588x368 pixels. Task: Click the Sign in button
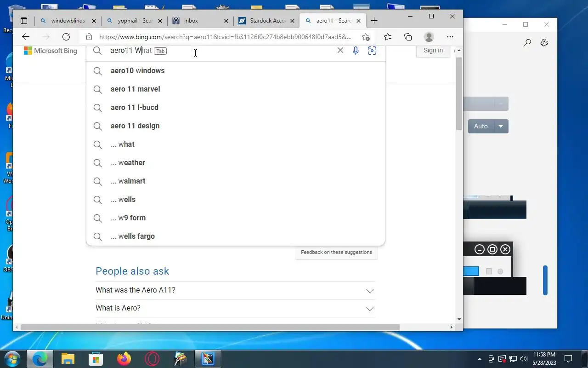[433, 51]
